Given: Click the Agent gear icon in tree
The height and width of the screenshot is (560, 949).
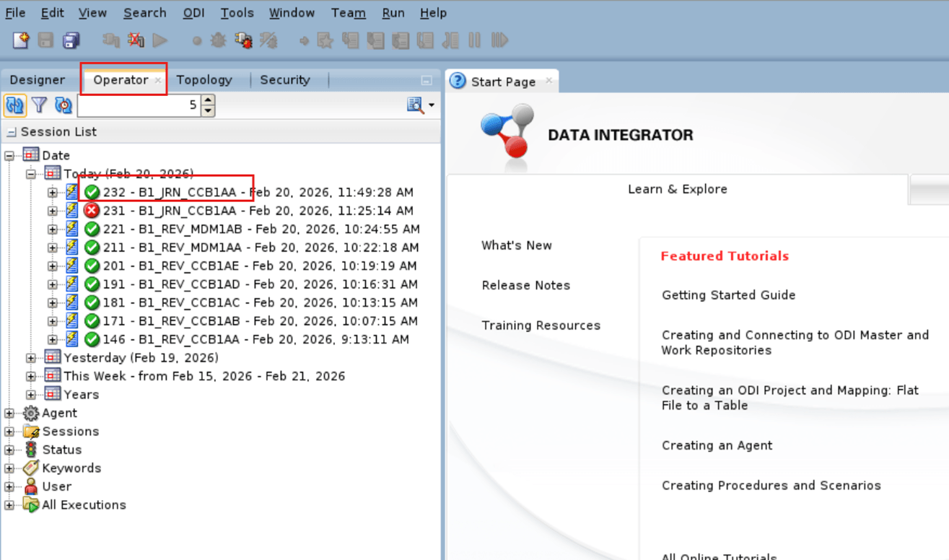Looking at the screenshot, I should [31, 414].
